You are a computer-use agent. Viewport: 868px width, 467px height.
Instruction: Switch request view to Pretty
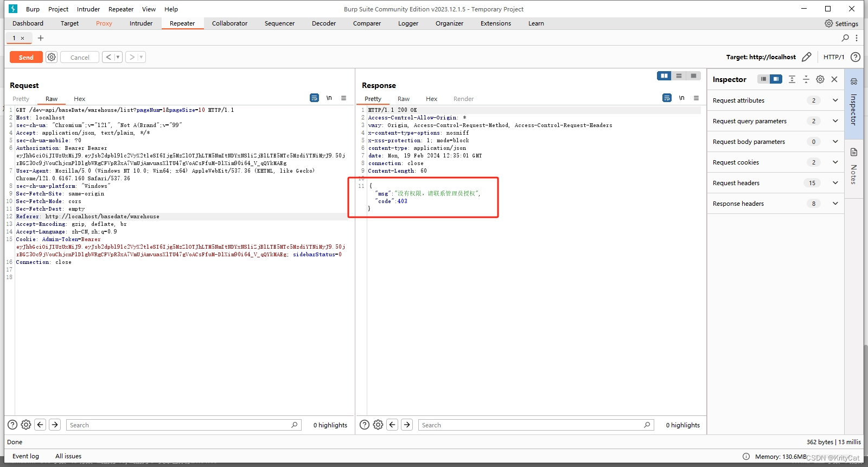click(21, 99)
